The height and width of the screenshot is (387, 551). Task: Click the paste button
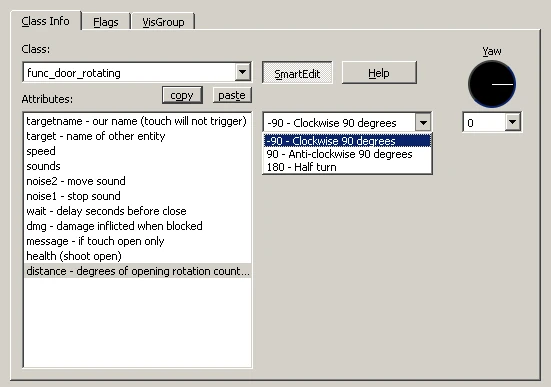(x=232, y=95)
